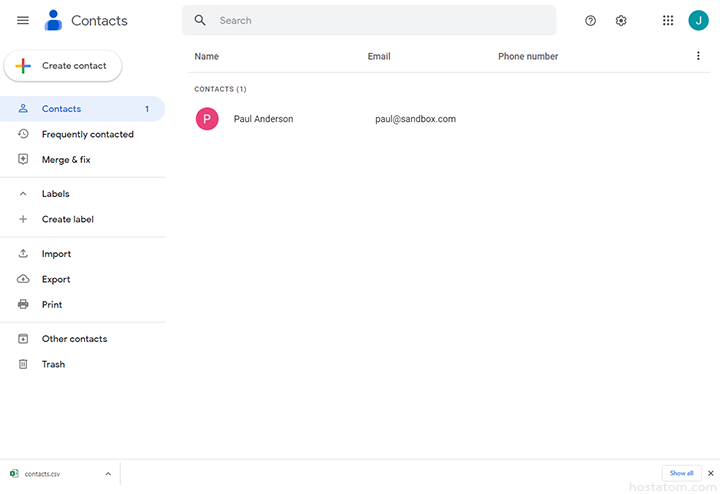720x494 pixels.
Task: Close the downloads bar
Action: 710,473
